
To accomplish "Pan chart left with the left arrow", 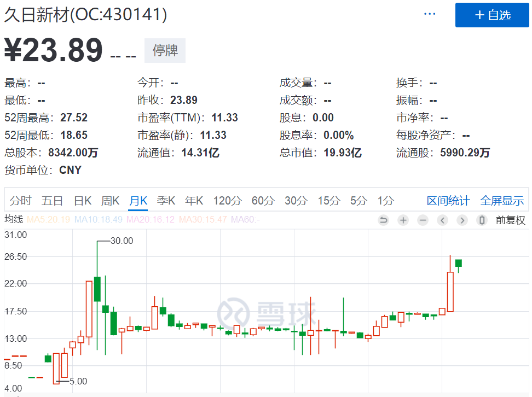I will (x=442, y=220).
